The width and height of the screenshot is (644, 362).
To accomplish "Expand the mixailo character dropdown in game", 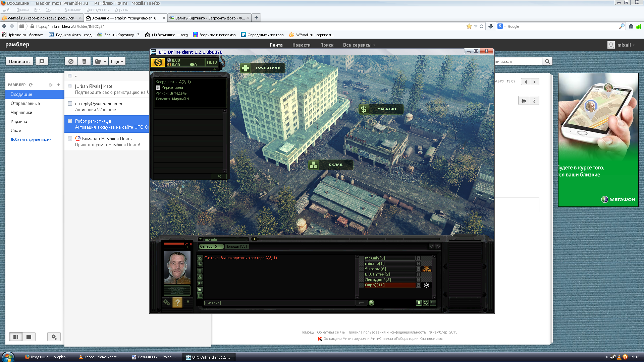I will [201, 239].
